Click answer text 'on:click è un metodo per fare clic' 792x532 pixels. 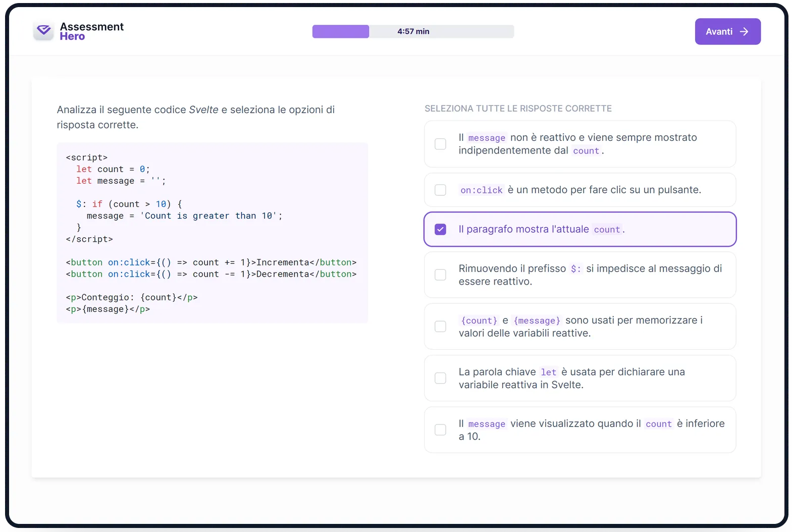pos(580,190)
